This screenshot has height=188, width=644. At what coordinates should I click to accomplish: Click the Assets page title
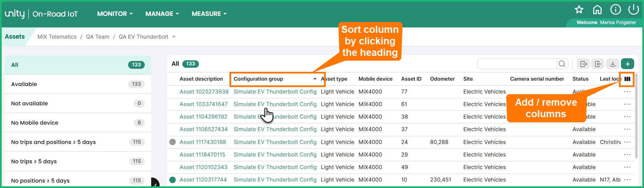pos(15,37)
